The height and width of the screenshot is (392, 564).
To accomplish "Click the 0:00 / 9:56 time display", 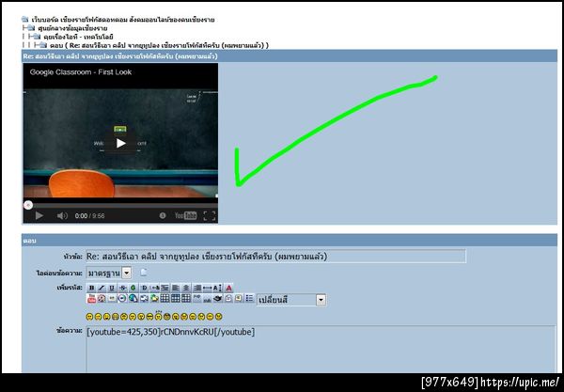I will (x=89, y=216).
